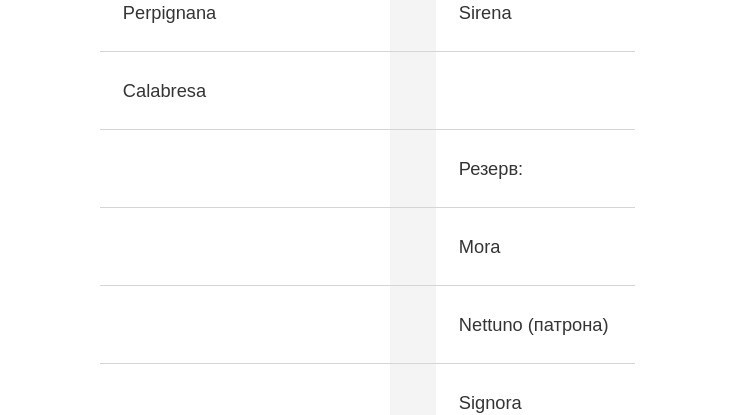
Task: Click the empty cell left of Signora
Action: (245, 390)
